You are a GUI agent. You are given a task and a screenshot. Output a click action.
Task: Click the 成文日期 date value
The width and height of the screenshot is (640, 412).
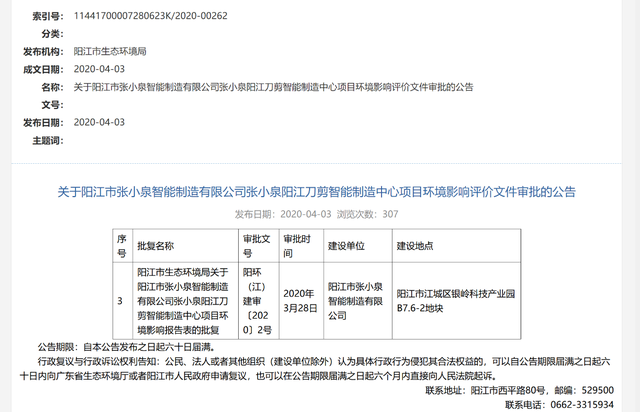tap(99, 69)
